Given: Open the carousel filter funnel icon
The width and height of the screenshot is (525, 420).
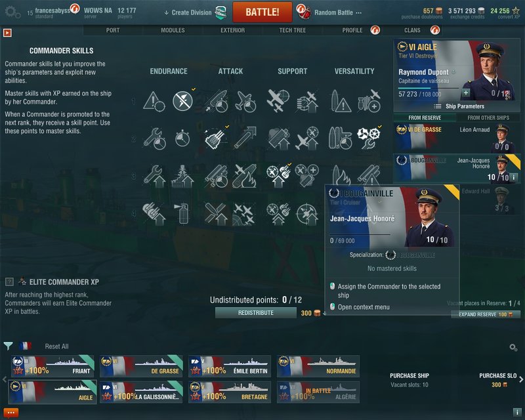Looking at the screenshot, I should tap(8, 346).
